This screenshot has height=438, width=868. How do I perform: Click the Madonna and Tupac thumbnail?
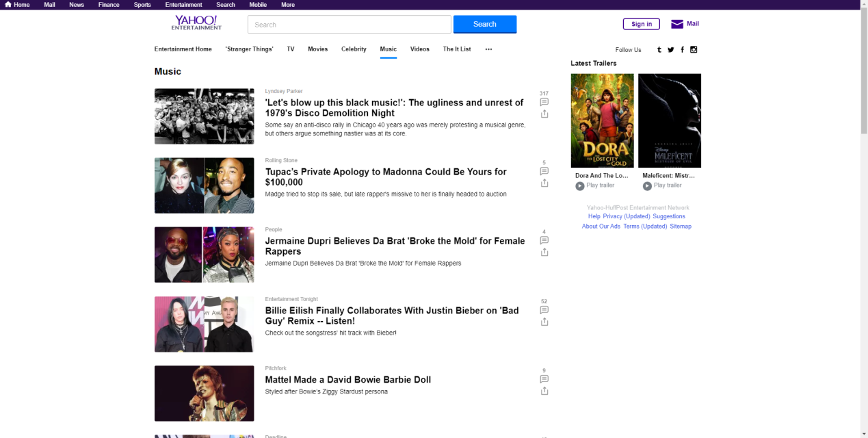click(x=204, y=185)
